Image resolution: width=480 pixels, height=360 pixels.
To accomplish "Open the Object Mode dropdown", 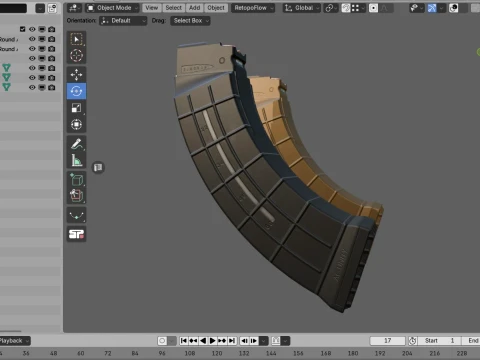I will pos(113,8).
